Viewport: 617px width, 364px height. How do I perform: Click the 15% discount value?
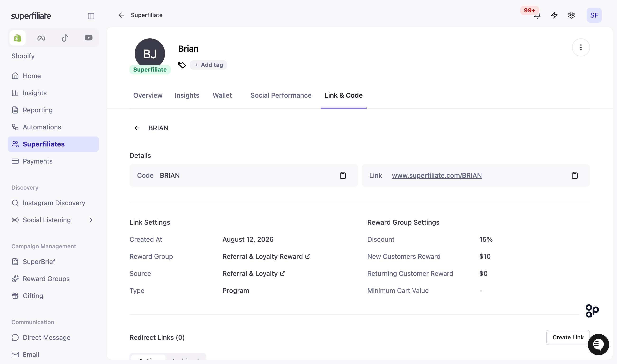(486, 239)
